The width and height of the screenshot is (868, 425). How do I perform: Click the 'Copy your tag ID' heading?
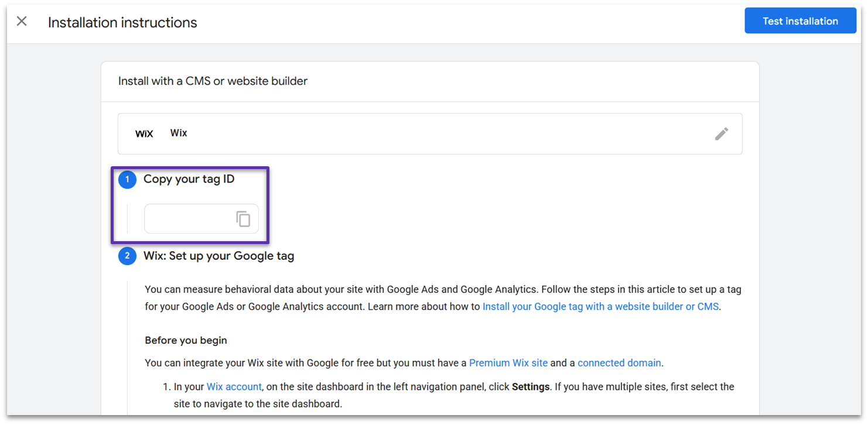point(189,179)
